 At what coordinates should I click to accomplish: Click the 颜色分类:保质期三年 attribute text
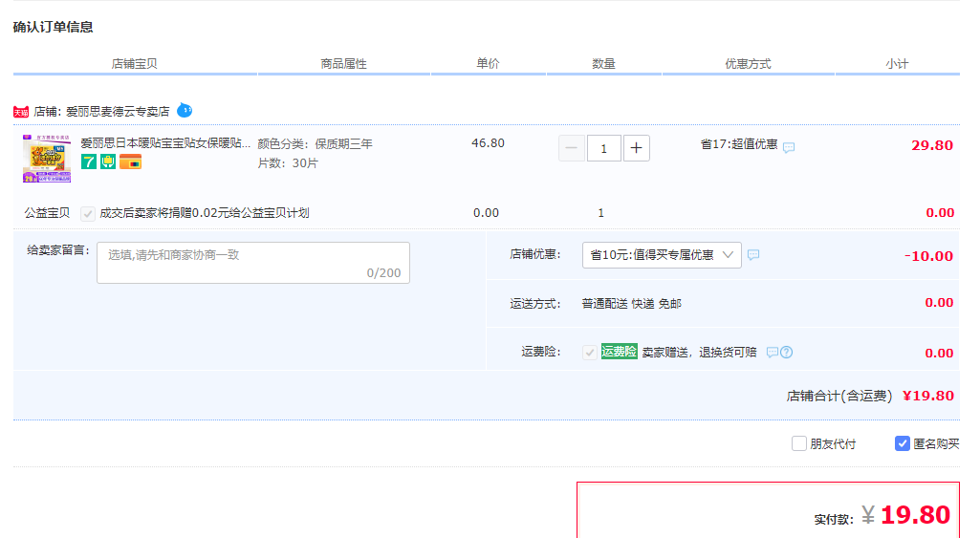pyautogui.click(x=315, y=143)
